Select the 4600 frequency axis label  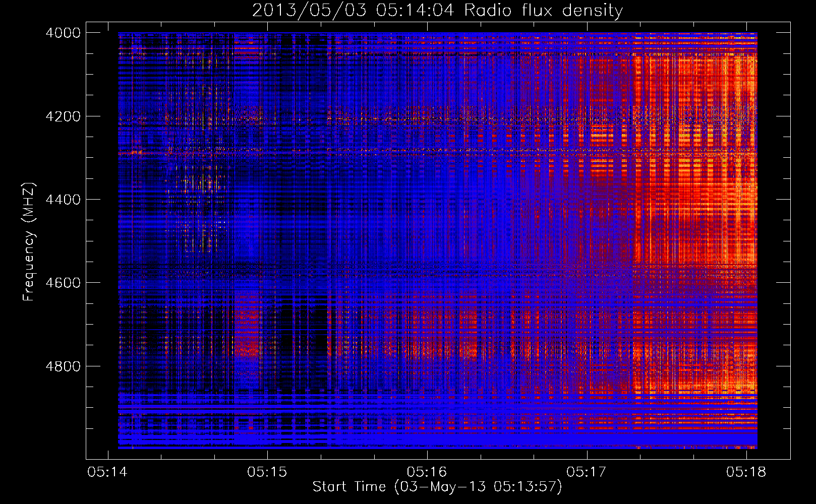pyautogui.click(x=63, y=283)
